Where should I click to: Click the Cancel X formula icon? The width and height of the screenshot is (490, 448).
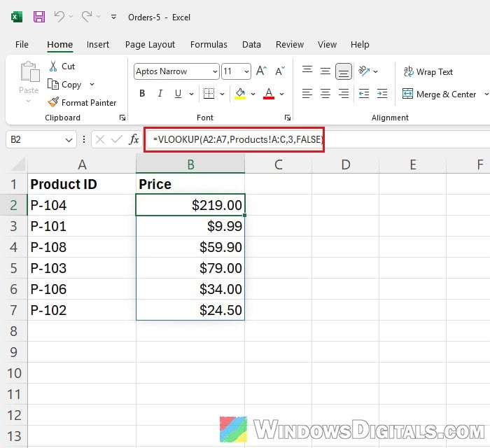(x=100, y=139)
